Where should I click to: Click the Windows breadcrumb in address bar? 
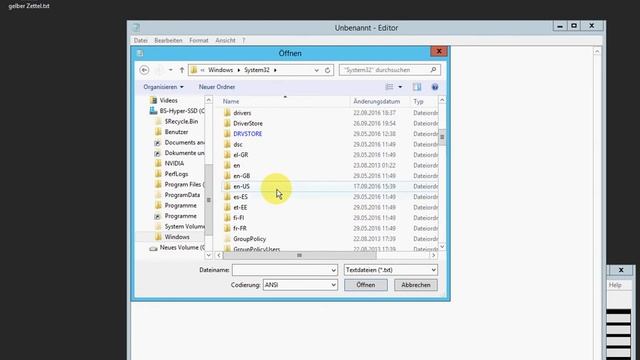(x=220, y=70)
